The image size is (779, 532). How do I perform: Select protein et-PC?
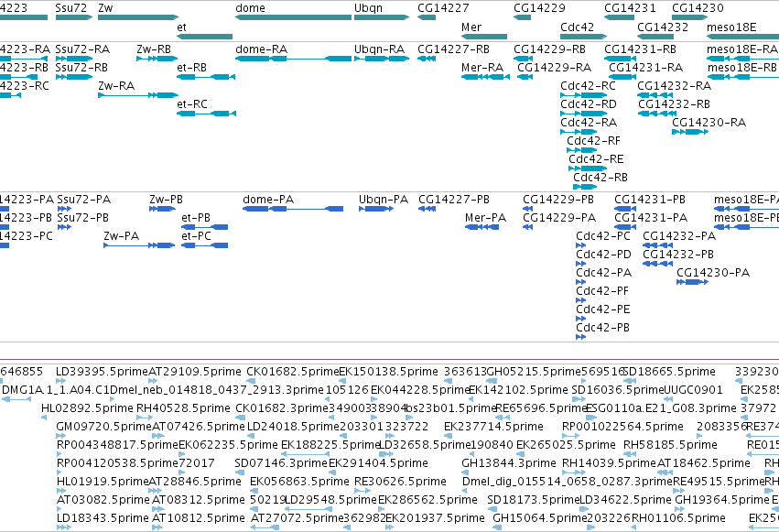tap(205, 245)
